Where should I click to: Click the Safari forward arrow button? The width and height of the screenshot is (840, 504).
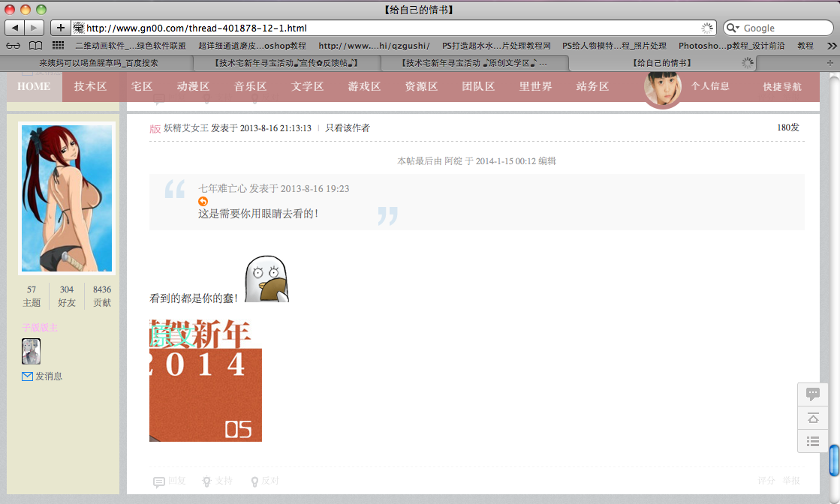tap(35, 28)
